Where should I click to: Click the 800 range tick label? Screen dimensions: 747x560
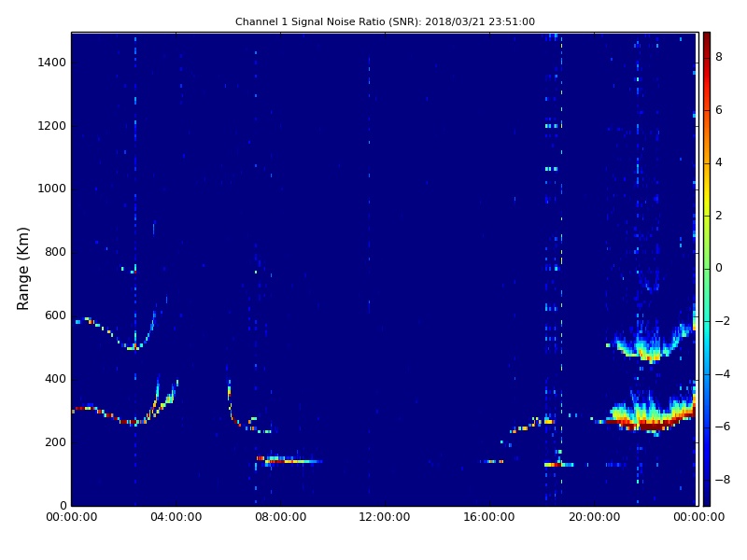coord(55,252)
